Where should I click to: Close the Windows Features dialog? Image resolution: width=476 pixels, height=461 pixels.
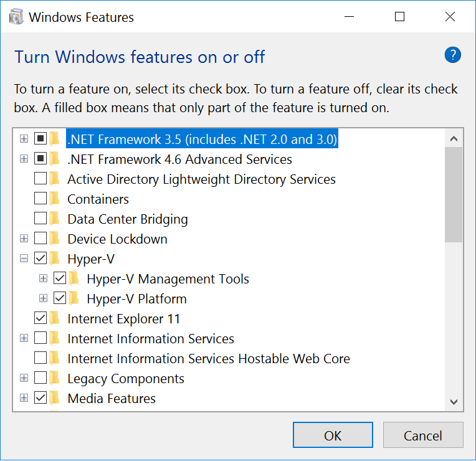[x=450, y=17]
